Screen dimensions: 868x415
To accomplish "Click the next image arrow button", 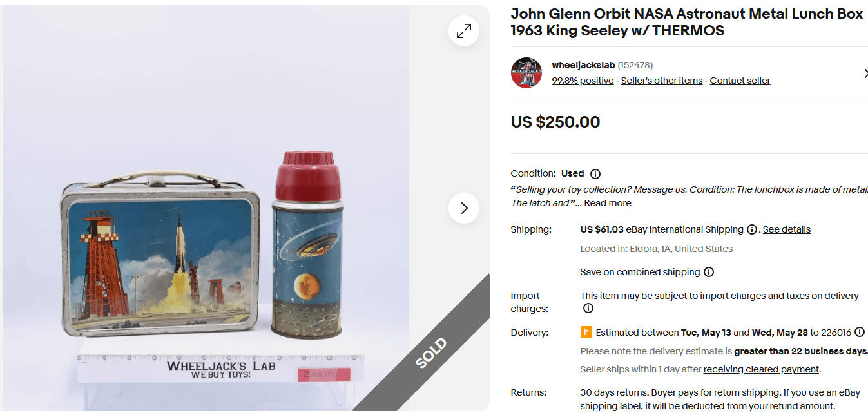I will click(x=464, y=208).
